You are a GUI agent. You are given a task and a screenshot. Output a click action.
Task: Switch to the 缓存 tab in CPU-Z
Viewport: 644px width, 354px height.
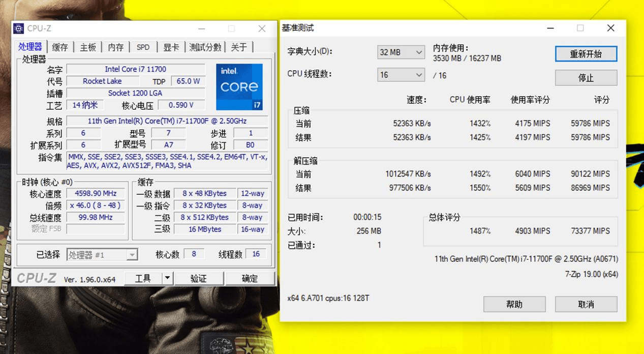pos(59,47)
